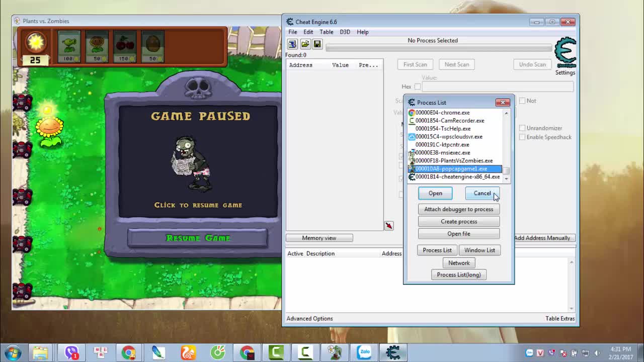The width and height of the screenshot is (644, 362).
Task: Select cheatengine-x86_64.exe process entry
Action: click(455, 177)
